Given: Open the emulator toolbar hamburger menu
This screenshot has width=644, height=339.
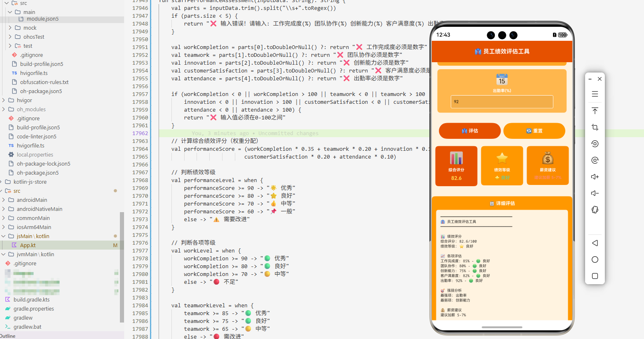Looking at the screenshot, I should point(595,94).
